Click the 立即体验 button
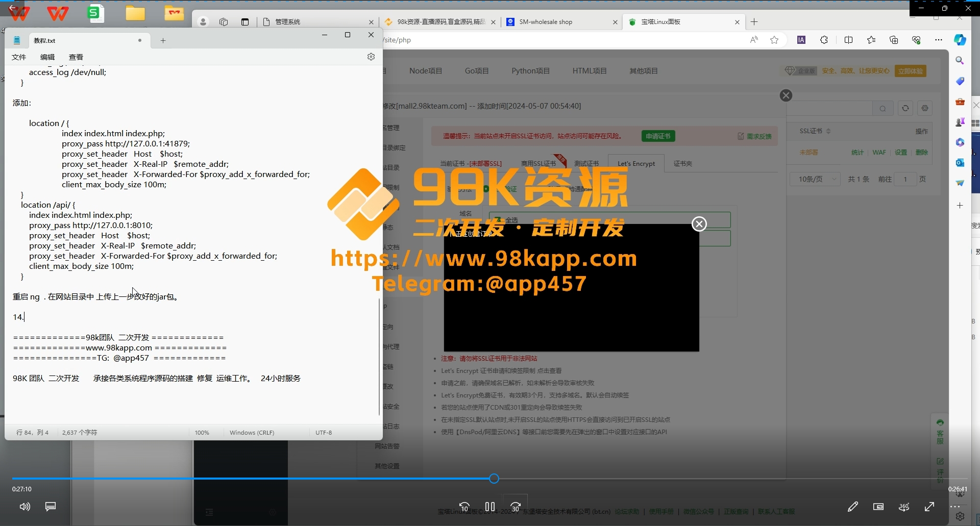This screenshot has height=526, width=980. click(911, 71)
